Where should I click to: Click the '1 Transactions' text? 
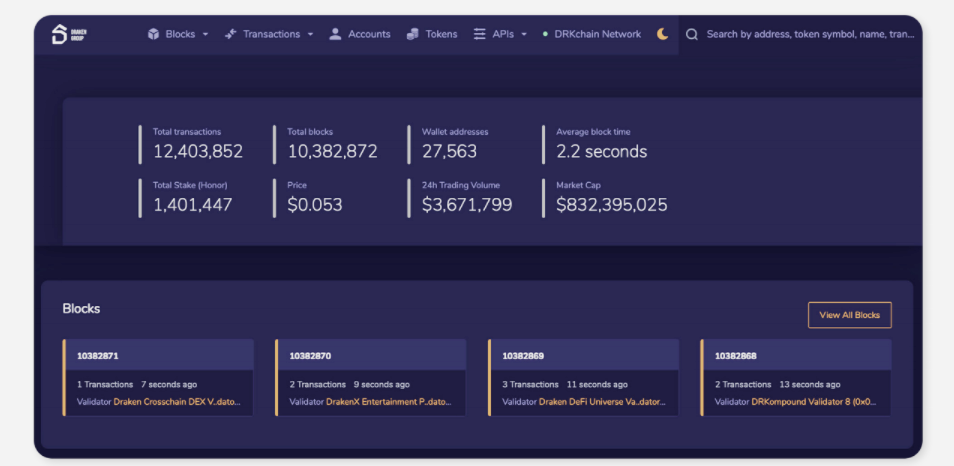tap(105, 384)
